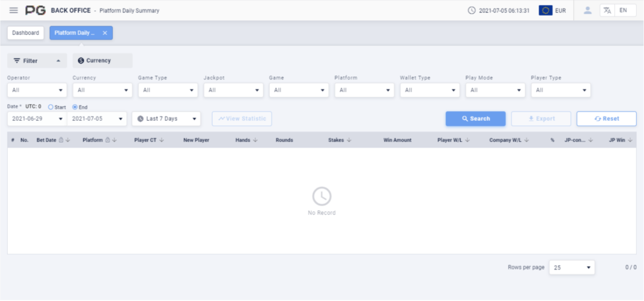The width and height of the screenshot is (644, 301).
Task: Switch language via EN label
Action: pyautogui.click(x=623, y=10)
